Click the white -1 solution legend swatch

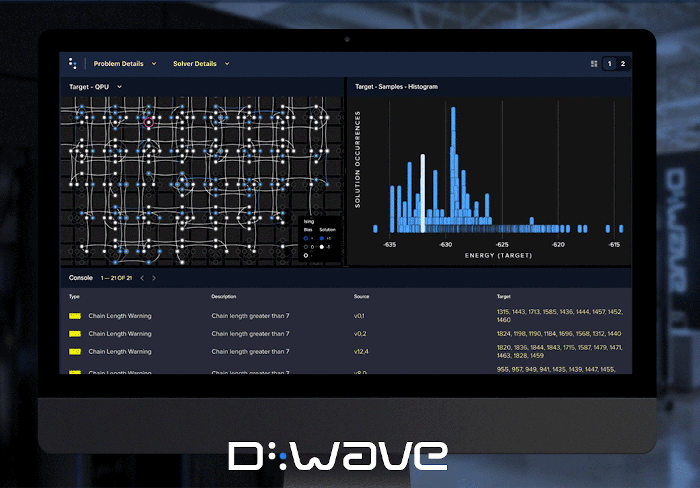(x=321, y=247)
